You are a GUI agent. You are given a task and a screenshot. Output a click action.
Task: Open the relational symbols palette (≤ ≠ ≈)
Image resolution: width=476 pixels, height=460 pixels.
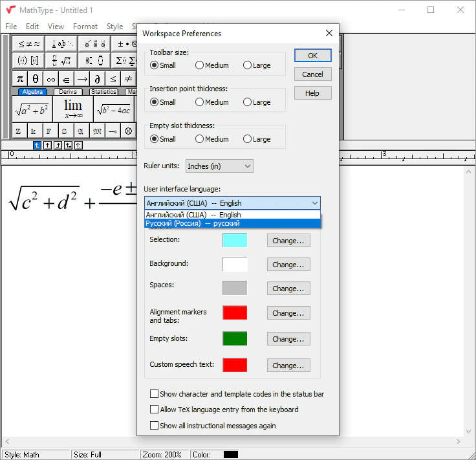pyautogui.click(x=28, y=44)
